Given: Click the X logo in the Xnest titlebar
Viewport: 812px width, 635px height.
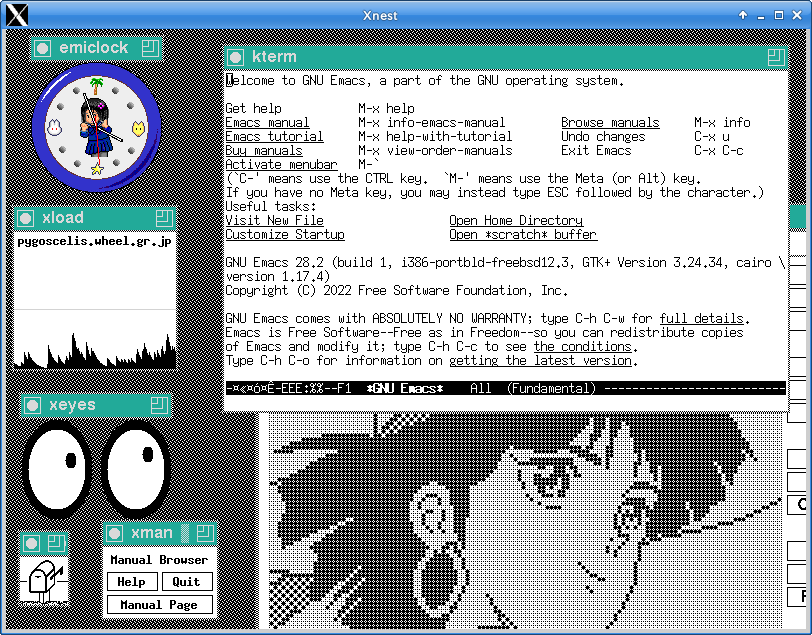Looking at the screenshot, I should [17, 15].
